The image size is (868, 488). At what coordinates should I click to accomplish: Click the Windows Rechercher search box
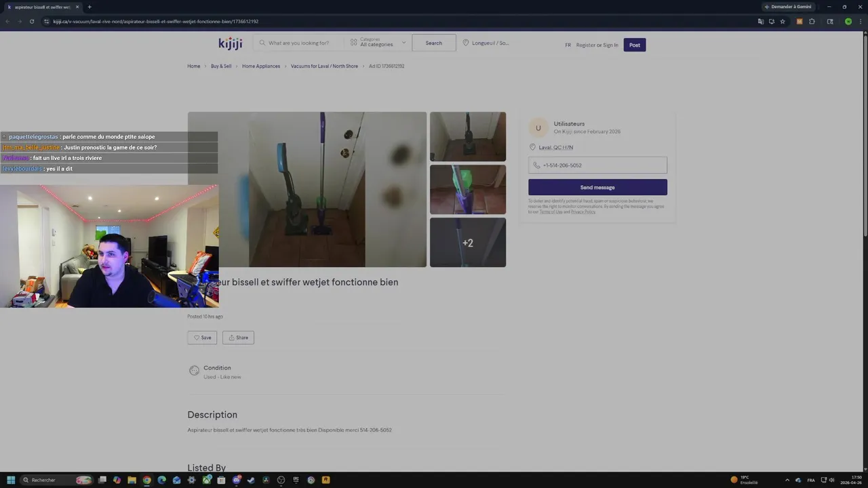pyautogui.click(x=56, y=480)
